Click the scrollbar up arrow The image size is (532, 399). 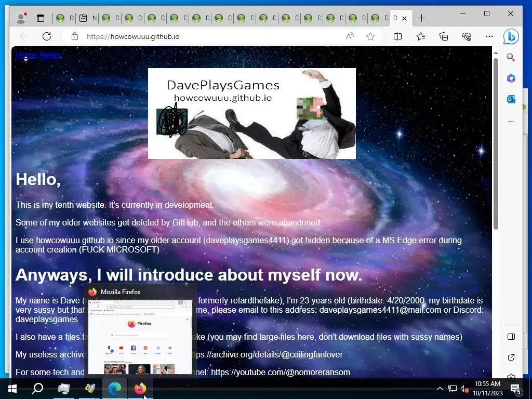[496, 53]
